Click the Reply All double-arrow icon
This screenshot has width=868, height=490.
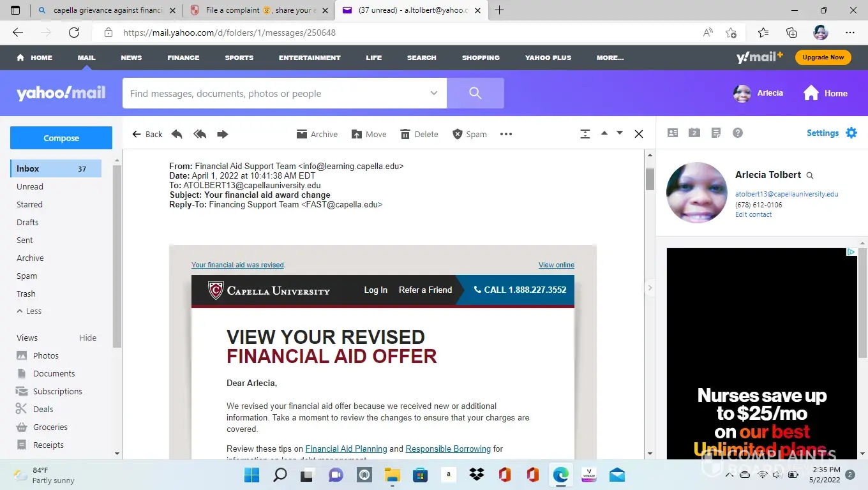[x=200, y=134]
